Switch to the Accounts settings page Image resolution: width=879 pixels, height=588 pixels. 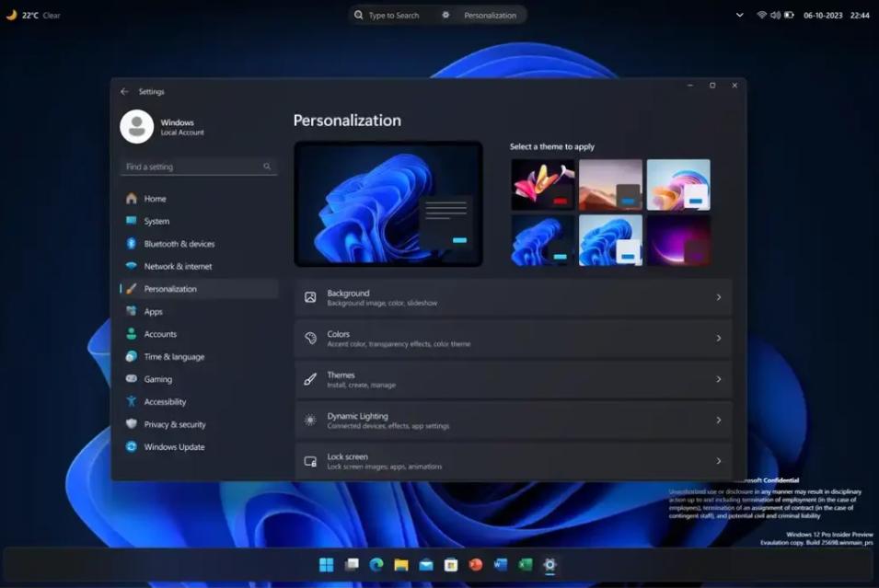[160, 334]
